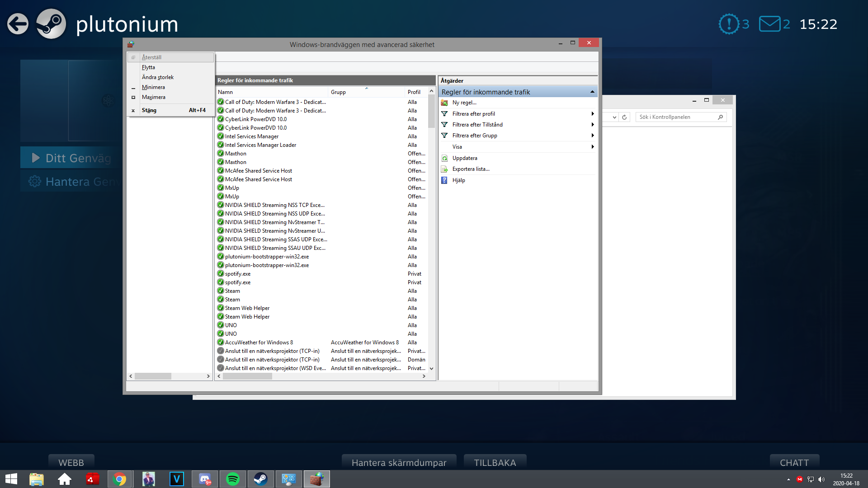This screenshot has height=488, width=868.
Task: Expand Filtrera efter profil submenu arrow
Action: point(592,114)
